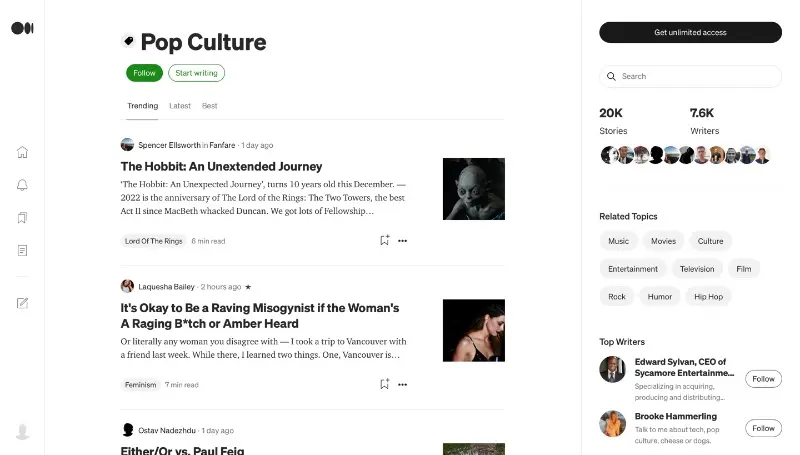Open the Notifications bell icon

click(22, 185)
